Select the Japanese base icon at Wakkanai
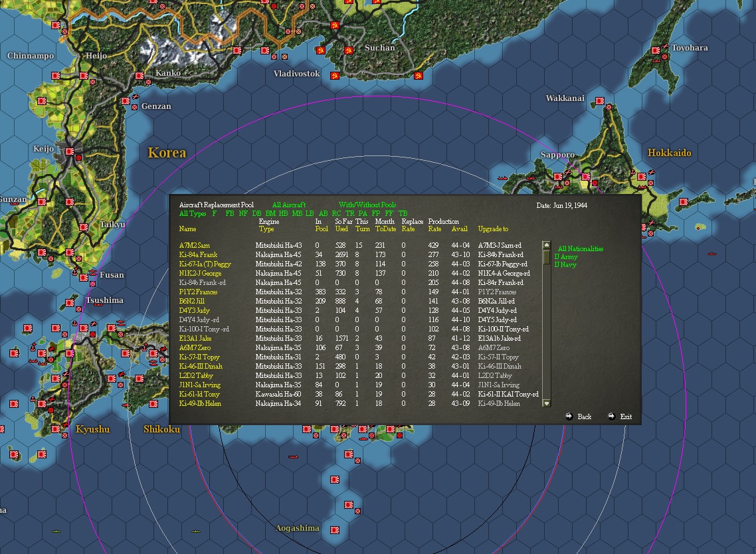This screenshot has width=756, height=554. click(x=600, y=101)
